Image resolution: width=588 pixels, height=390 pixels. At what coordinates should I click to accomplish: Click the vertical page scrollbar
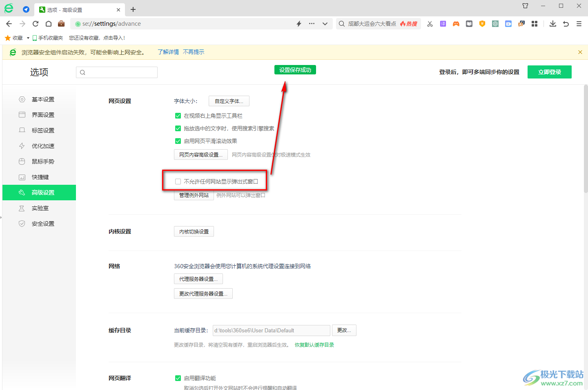tap(586, 139)
